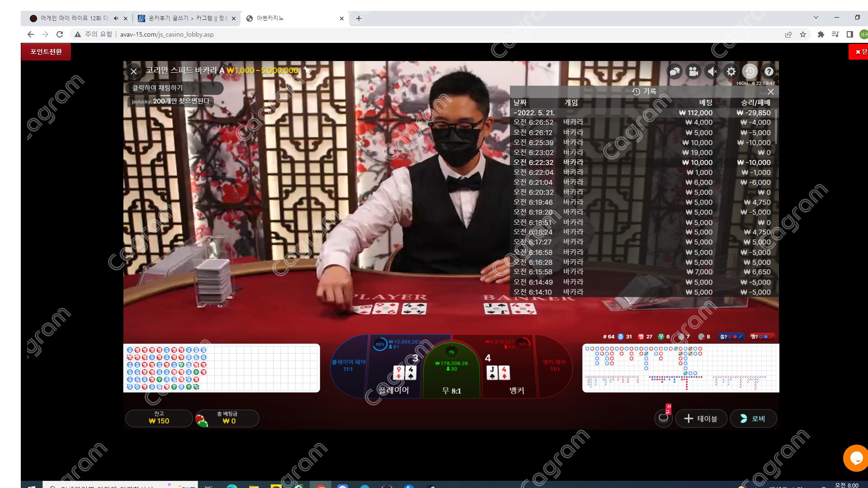Click the chat input 클릭하여 채팅하기
868x488 pixels.
(x=174, y=88)
